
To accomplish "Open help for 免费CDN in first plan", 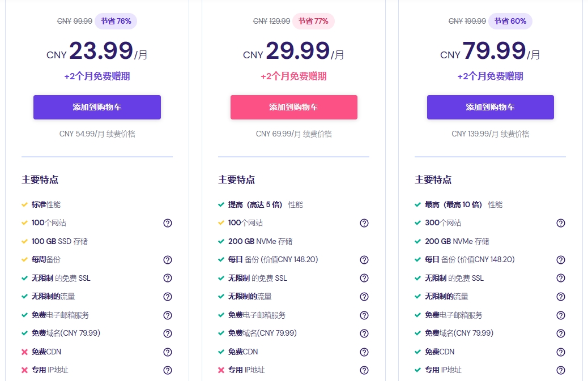I will point(168,352).
